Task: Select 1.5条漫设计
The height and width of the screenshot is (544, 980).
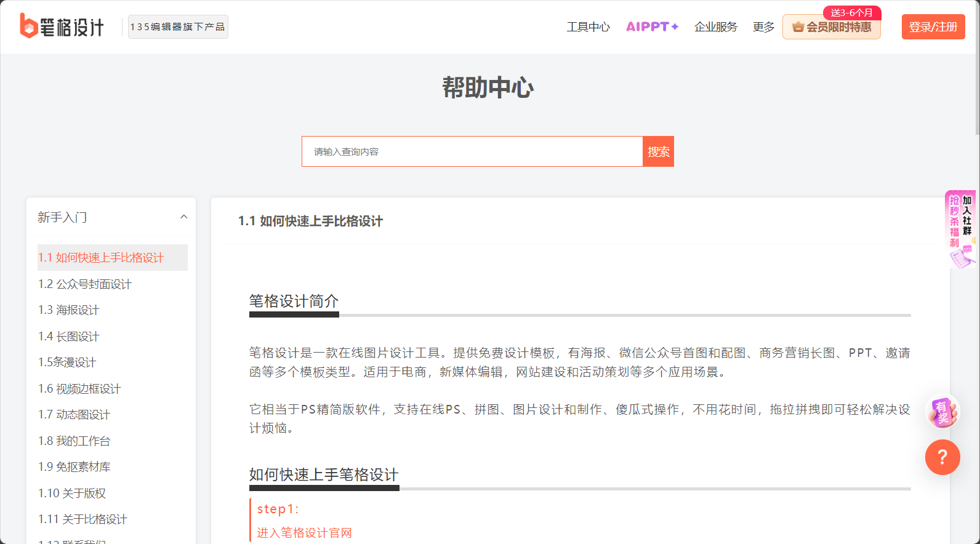Action: point(67,362)
